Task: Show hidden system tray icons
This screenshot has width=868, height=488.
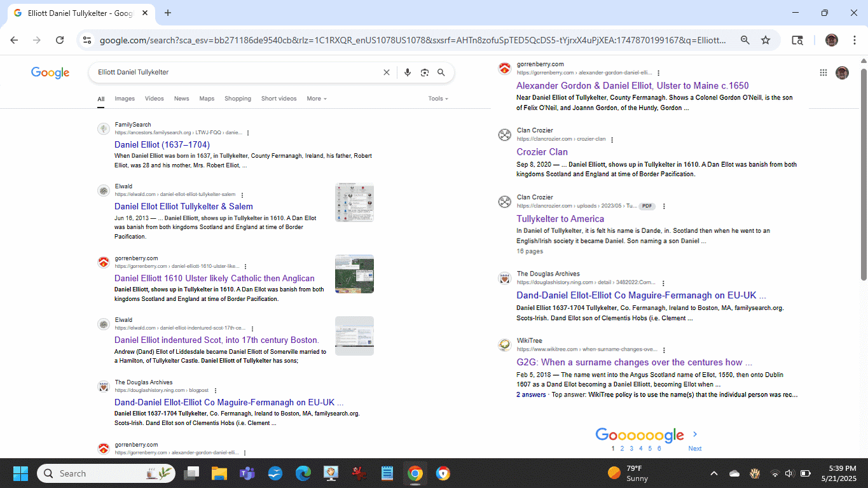Action: (713, 473)
